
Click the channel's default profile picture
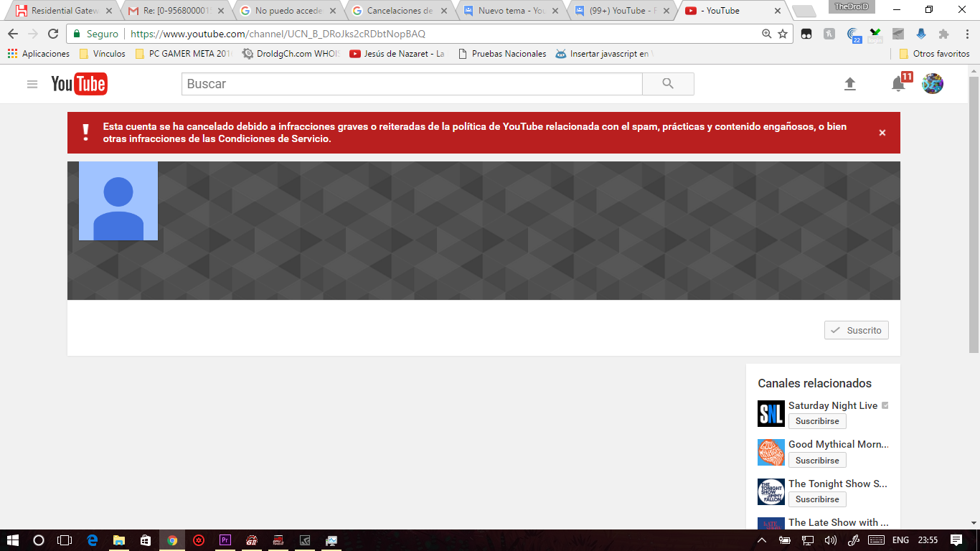pos(118,201)
